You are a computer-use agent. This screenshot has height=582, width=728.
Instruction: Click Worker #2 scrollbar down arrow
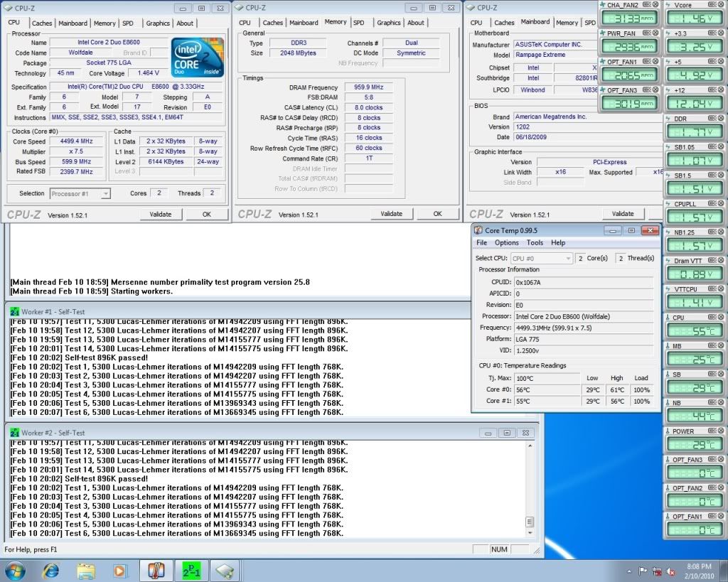(x=530, y=533)
